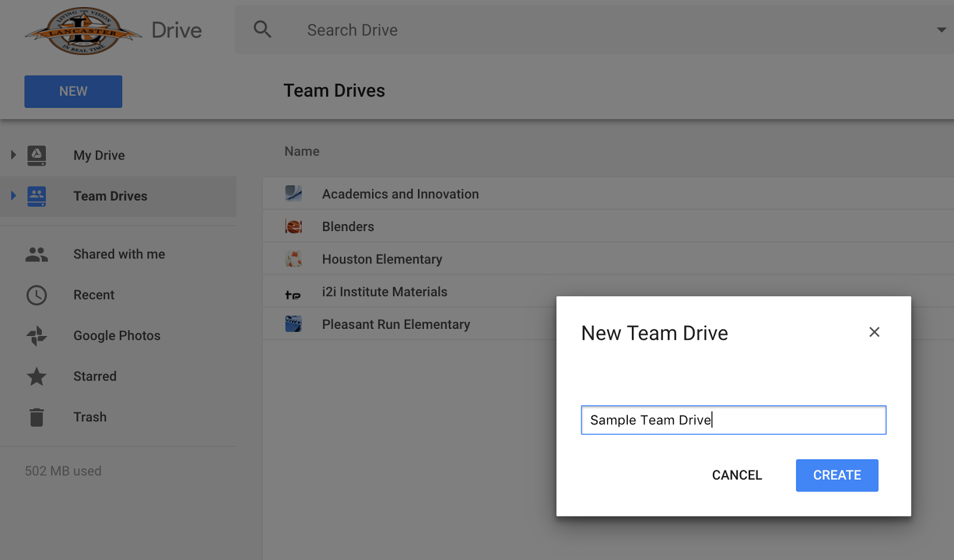Click the search magnifier icon
The width and height of the screenshot is (954, 560).
coord(262,29)
